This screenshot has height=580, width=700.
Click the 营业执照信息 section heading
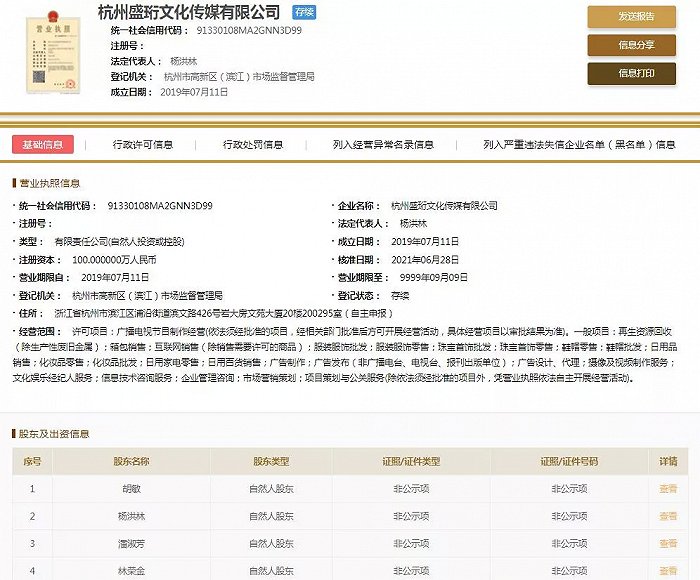coord(49,183)
